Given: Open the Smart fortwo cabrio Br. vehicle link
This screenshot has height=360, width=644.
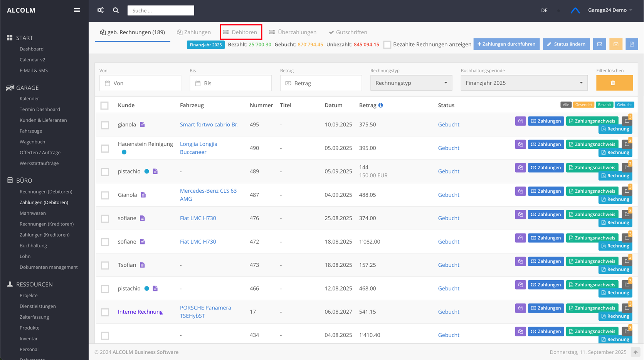Looking at the screenshot, I should coord(209,124).
